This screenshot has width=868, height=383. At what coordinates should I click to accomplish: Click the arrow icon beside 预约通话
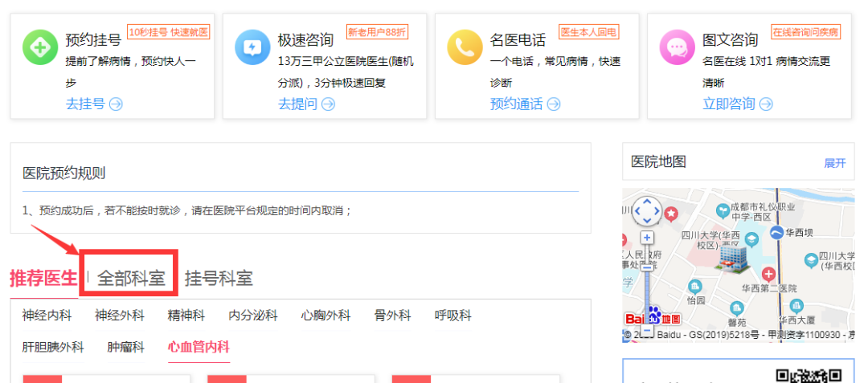pyautogui.click(x=554, y=104)
